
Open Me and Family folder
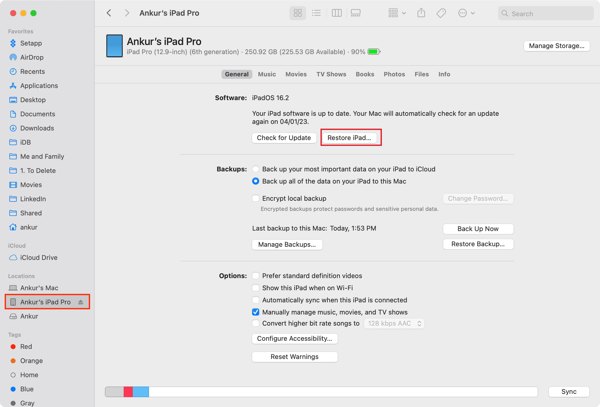[42, 156]
